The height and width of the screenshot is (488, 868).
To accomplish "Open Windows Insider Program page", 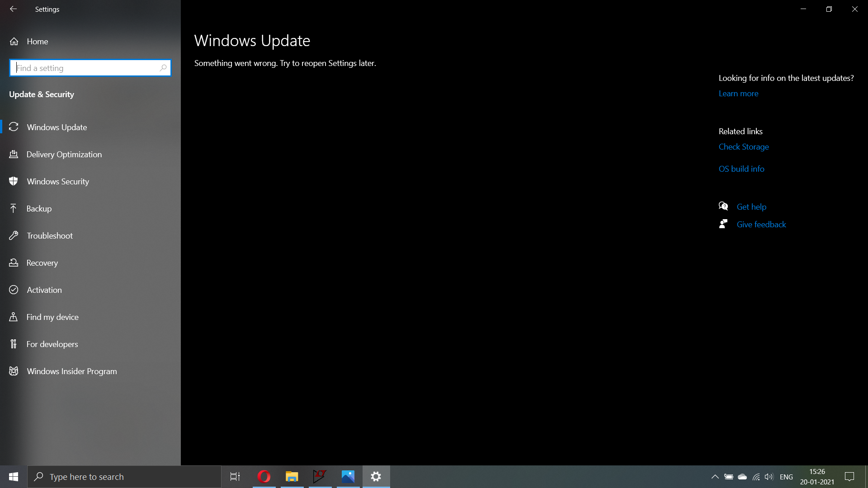I will coord(90,371).
